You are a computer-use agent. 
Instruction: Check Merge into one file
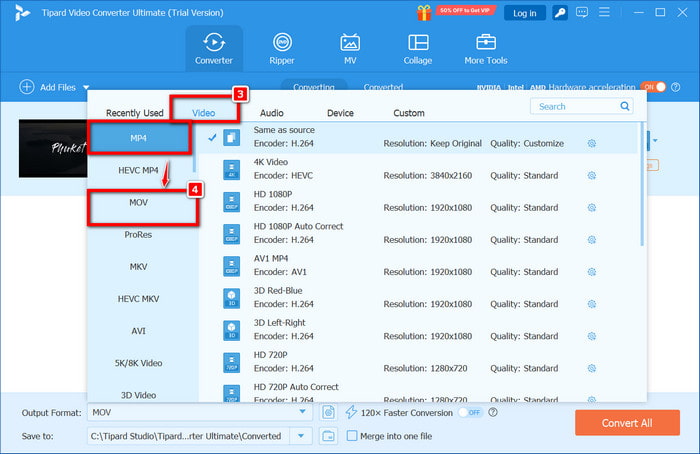(352, 436)
